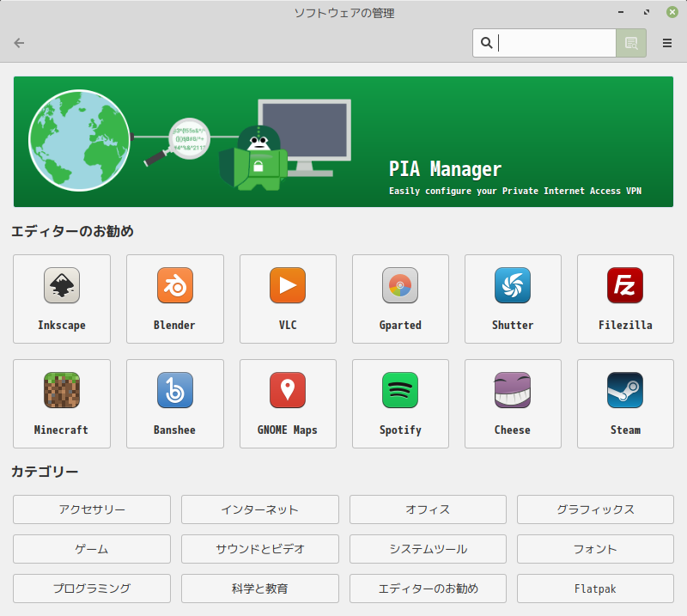Open the インターネット category

(260, 509)
